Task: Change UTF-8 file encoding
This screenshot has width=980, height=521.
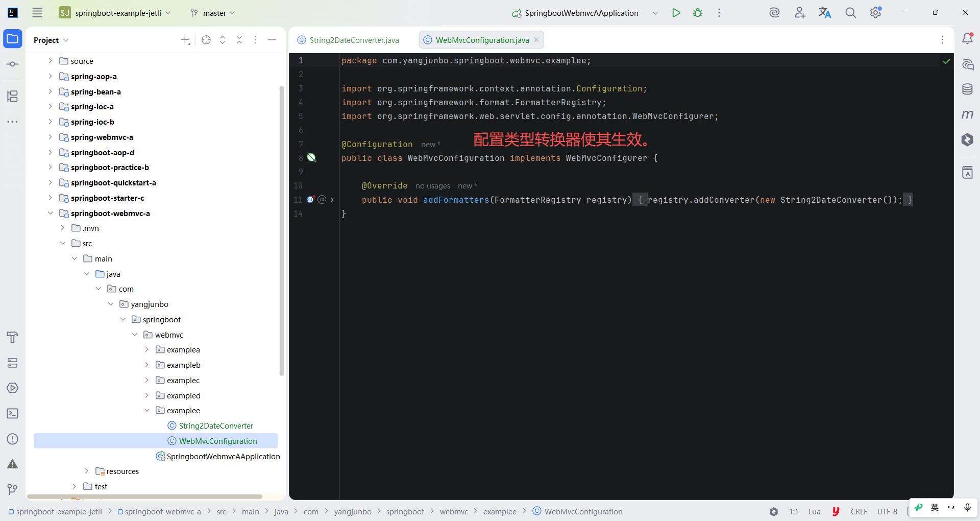Action: [x=887, y=511]
